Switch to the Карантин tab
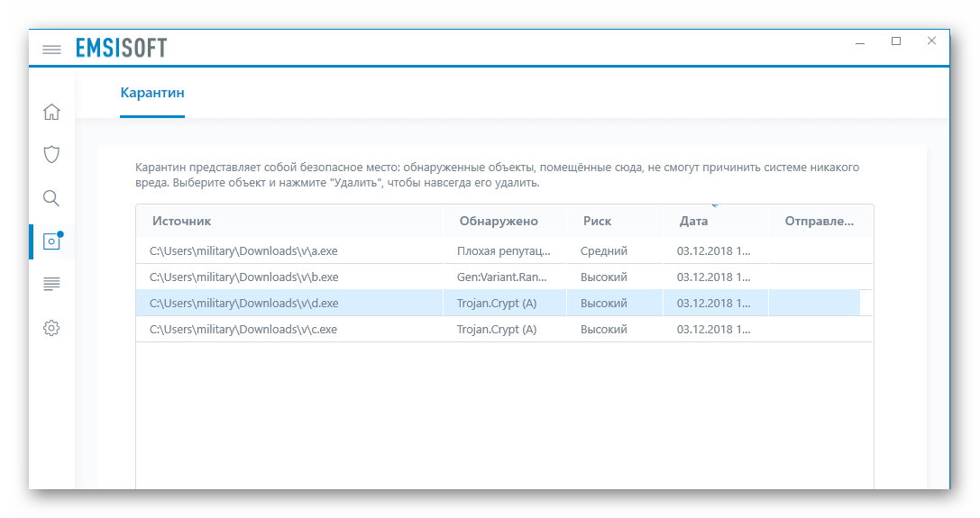The width and height of the screenshot is (980, 518). 151,93
